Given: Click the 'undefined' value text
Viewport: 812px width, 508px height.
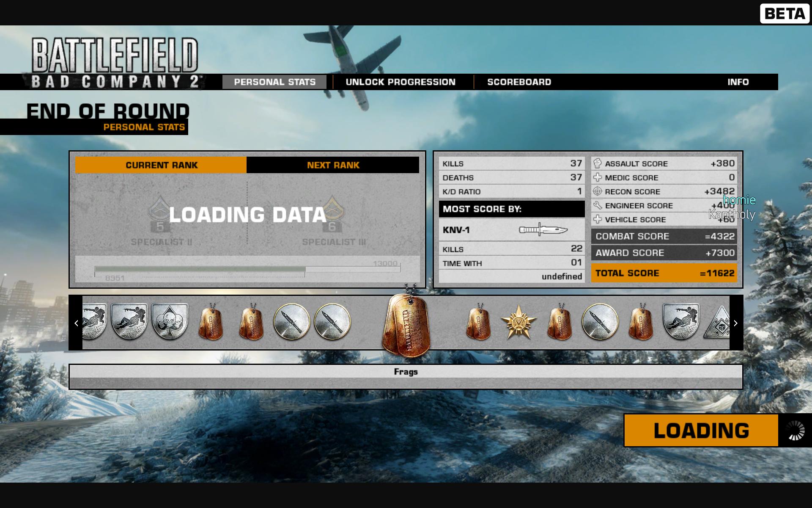Looking at the screenshot, I should tap(562, 276).
